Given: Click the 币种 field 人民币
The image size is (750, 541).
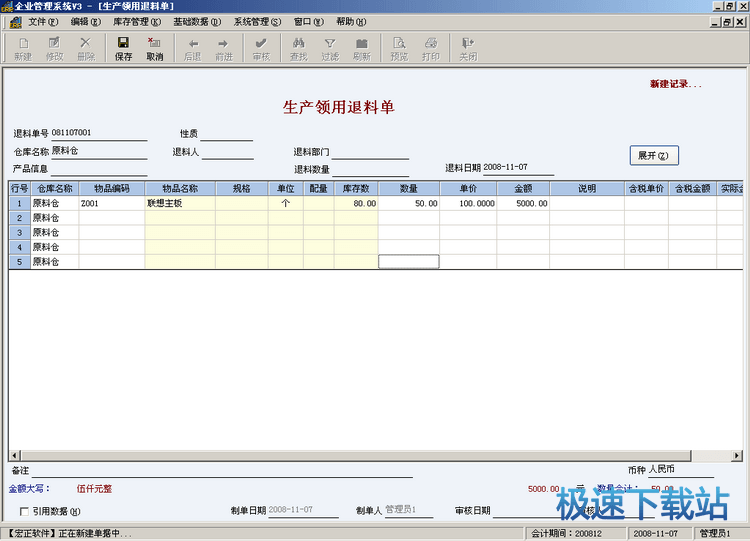Looking at the screenshot, I should point(681,470).
